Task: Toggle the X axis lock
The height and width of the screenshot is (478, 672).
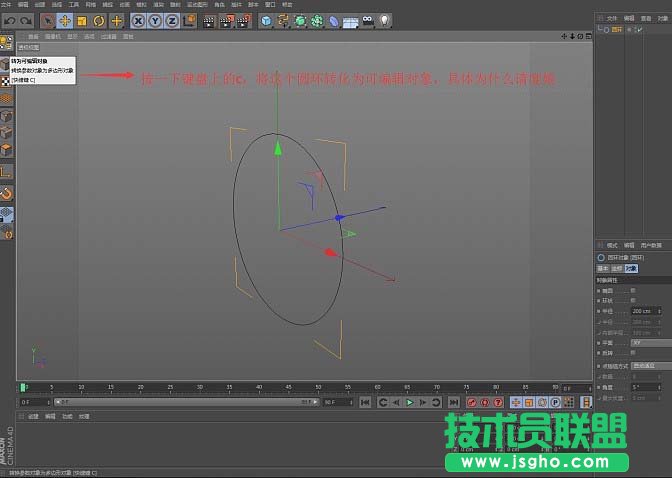Action: pos(138,21)
